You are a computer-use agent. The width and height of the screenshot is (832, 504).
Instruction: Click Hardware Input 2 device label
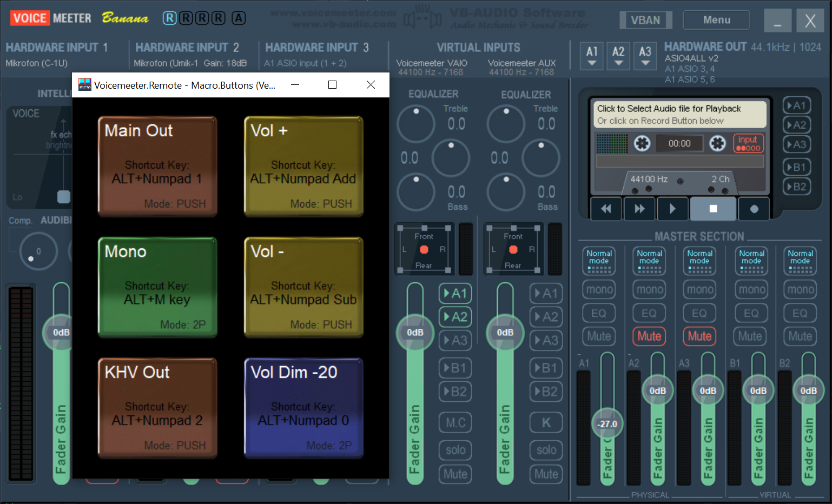[x=190, y=63]
